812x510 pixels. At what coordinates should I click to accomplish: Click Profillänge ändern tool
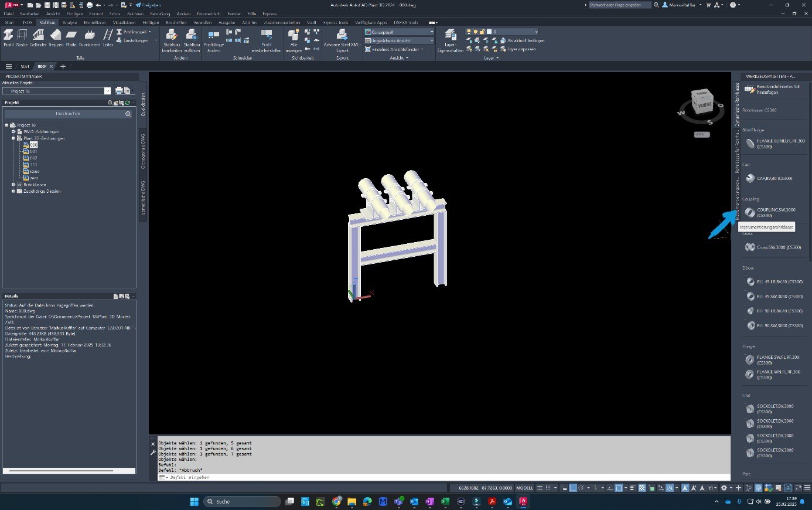(x=214, y=40)
